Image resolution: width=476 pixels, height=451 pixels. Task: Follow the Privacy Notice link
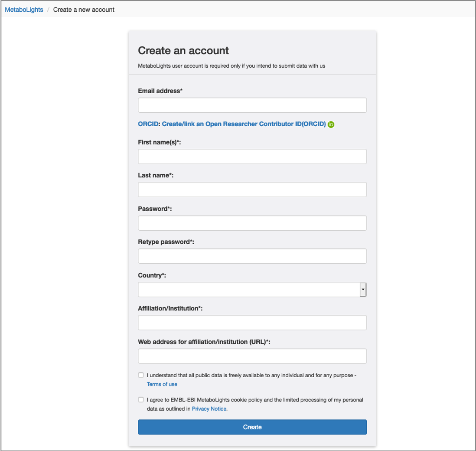[x=209, y=409]
